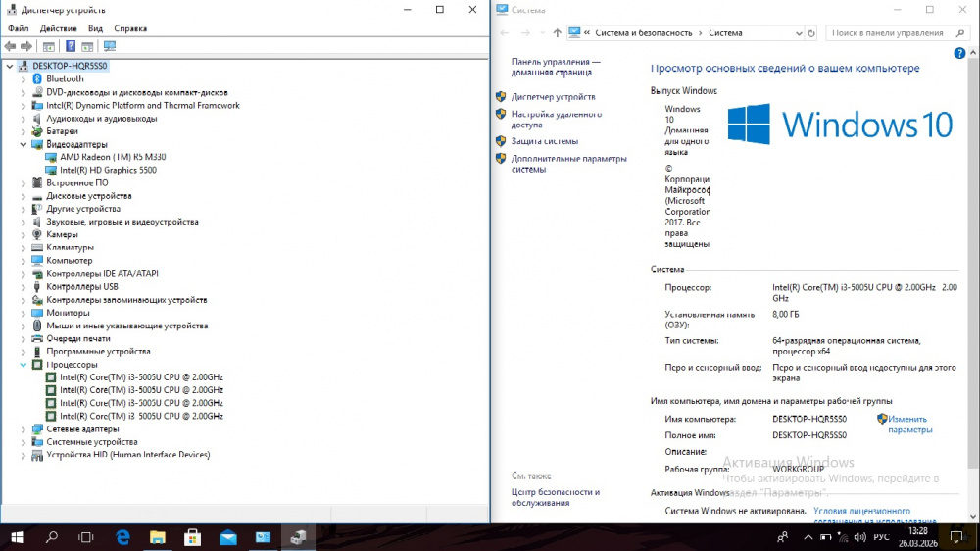Collapse the Процессоры category
The width and height of the screenshot is (980, 551).
click(24, 365)
